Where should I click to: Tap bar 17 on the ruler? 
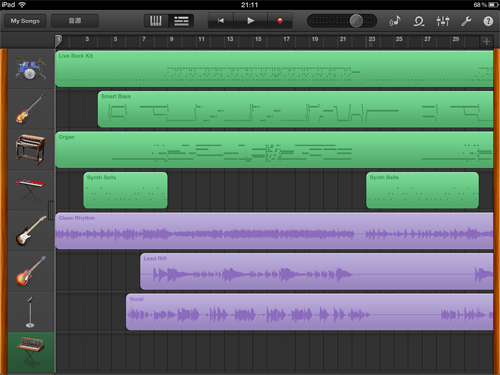tap(286, 39)
